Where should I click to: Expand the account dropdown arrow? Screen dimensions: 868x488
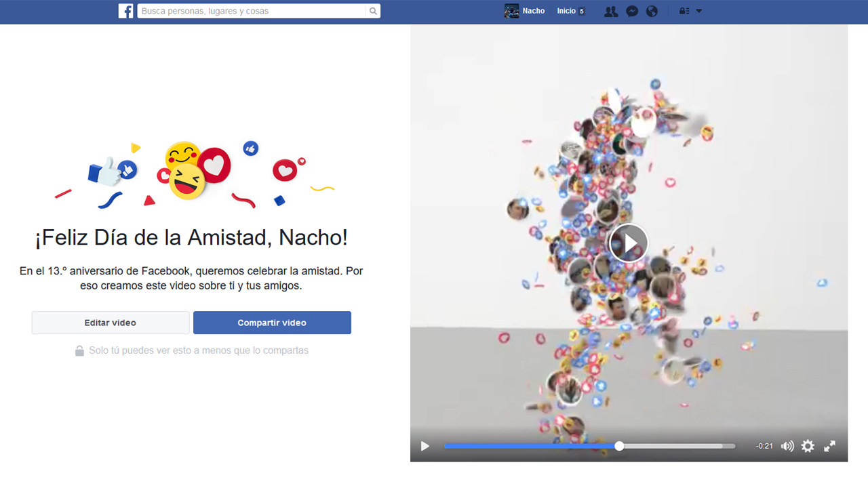699,11
